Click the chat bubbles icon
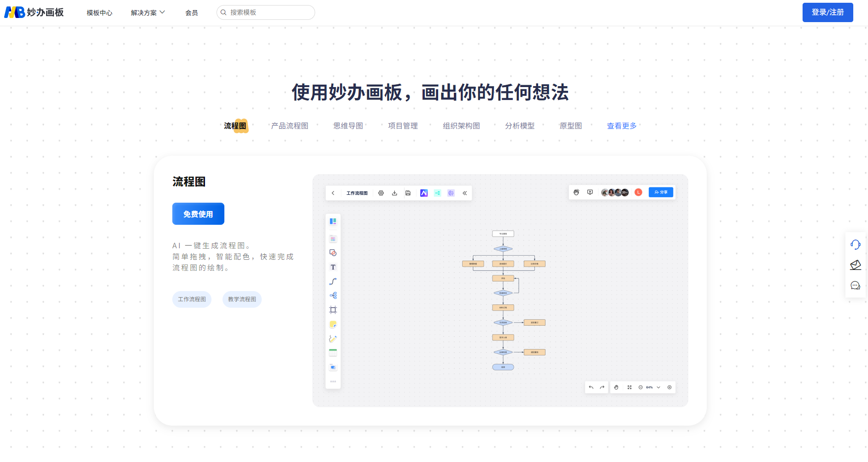This screenshot has height=462, width=868. (x=855, y=286)
